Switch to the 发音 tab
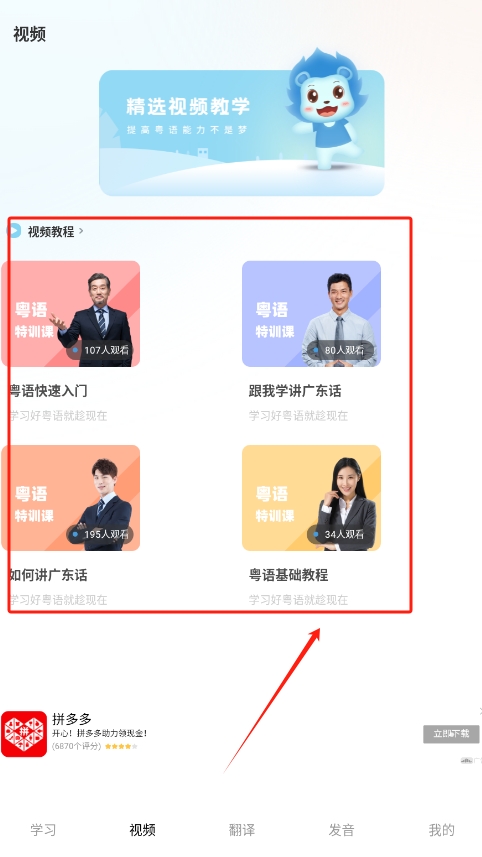Screen dimensions: 482x857 pyautogui.click(x=341, y=830)
